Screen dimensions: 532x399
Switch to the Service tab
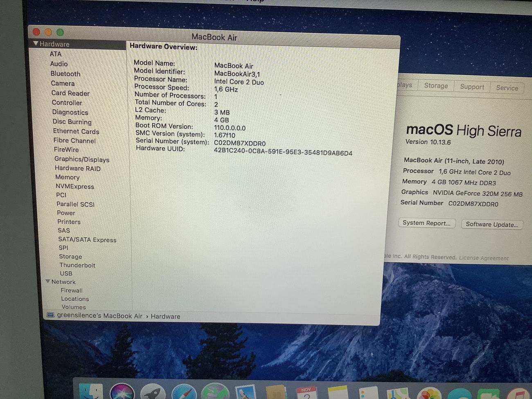coord(507,88)
